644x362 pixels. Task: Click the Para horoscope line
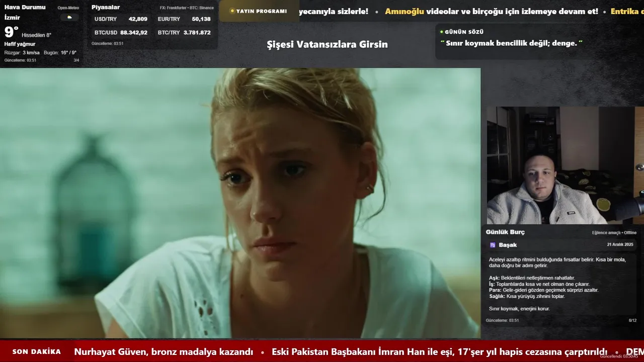[x=544, y=290]
